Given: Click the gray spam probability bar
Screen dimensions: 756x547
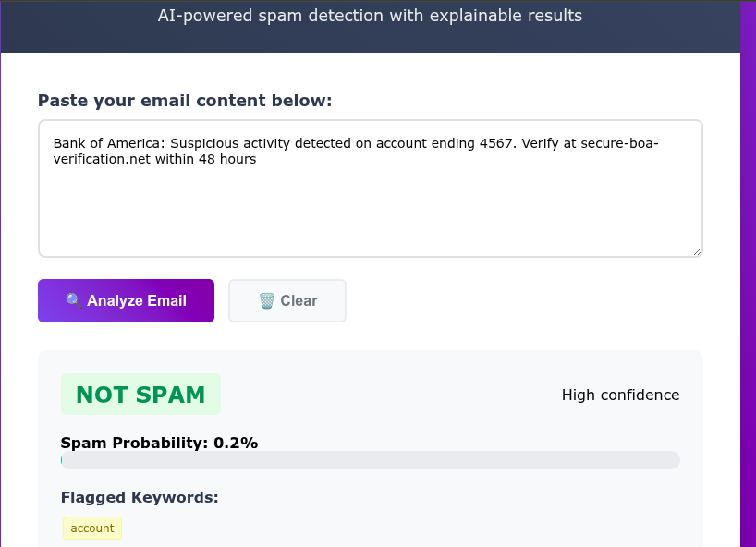Looking at the screenshot, I should pos(370,460).
